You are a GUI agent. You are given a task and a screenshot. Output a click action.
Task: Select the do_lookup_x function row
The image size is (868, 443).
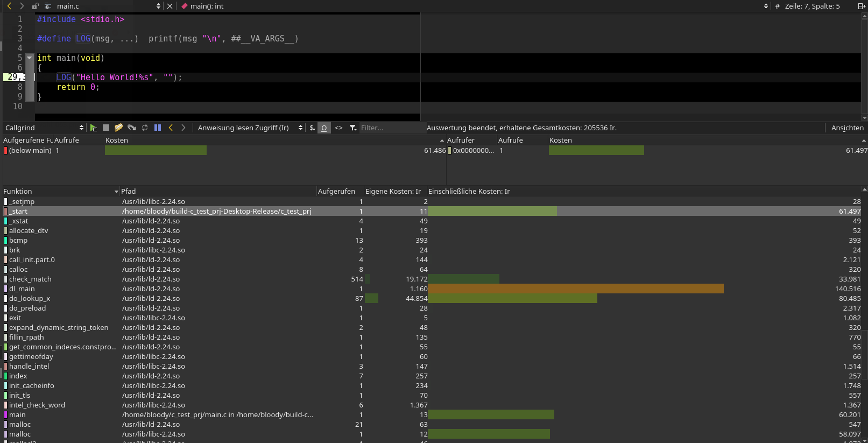(x=432, y=298)
